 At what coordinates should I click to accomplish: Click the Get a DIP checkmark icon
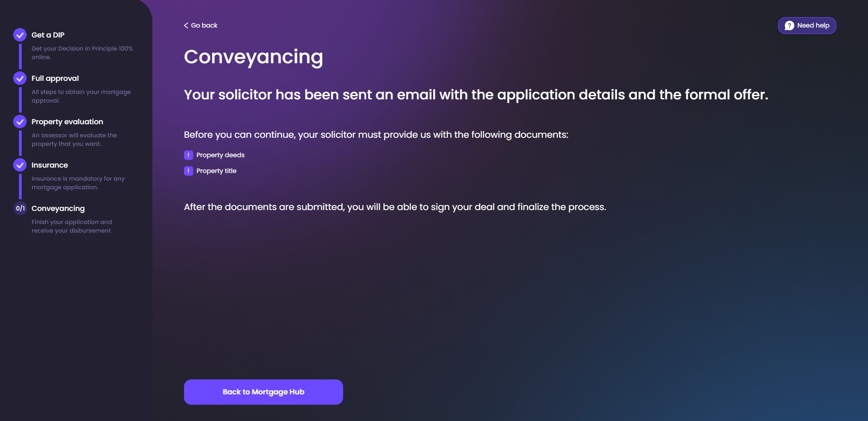point(20,35)
